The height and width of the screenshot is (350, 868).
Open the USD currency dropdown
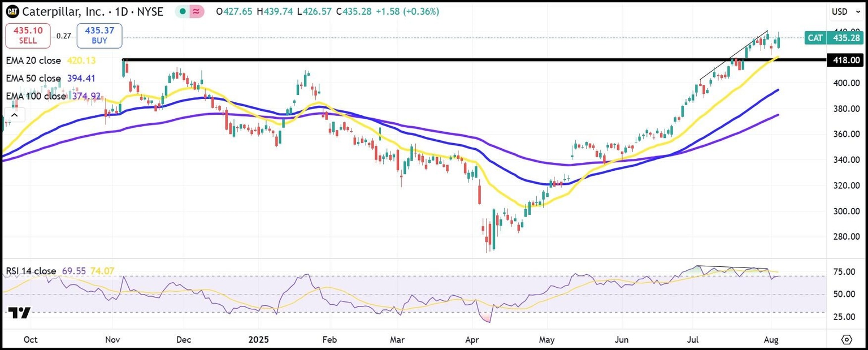pyautogui.click(x=846, y=11)
